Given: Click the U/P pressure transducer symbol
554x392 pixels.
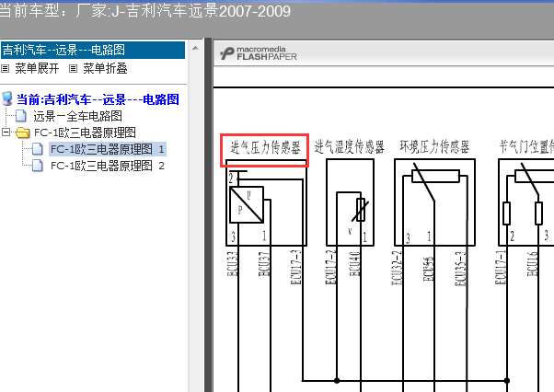Looking at the screenshot, I should point(247,205).
